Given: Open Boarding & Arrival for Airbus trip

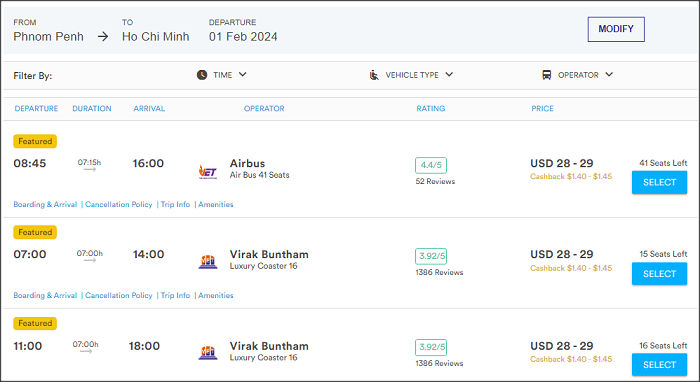Looking at the screenshot, I should click(45, 204).
